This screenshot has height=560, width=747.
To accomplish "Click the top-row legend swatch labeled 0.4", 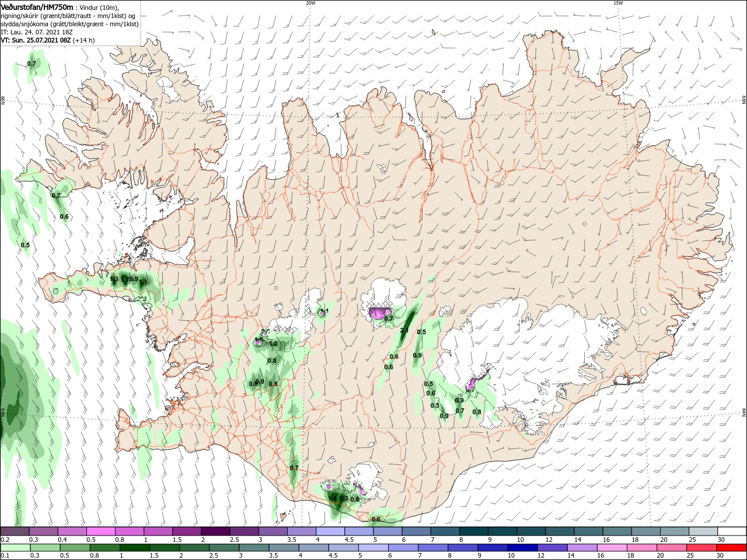I will (72, 531).
